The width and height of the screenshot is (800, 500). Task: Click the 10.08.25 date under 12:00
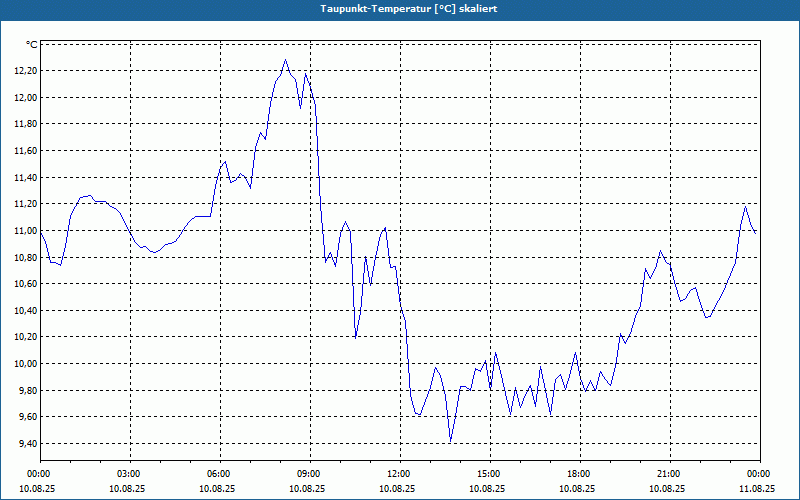click(397, 488)
